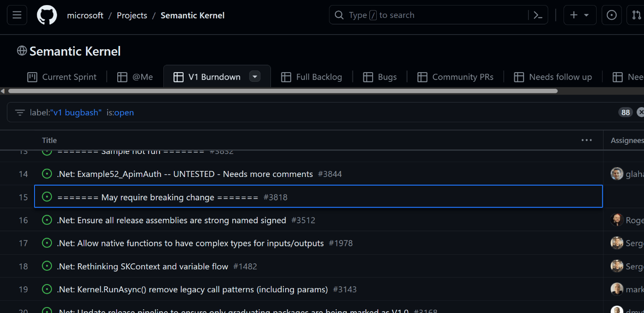The height and width of the screenshot is (313, 644).
Task: Open the hamburger navigation menu
Action: [x=17, y=15]
